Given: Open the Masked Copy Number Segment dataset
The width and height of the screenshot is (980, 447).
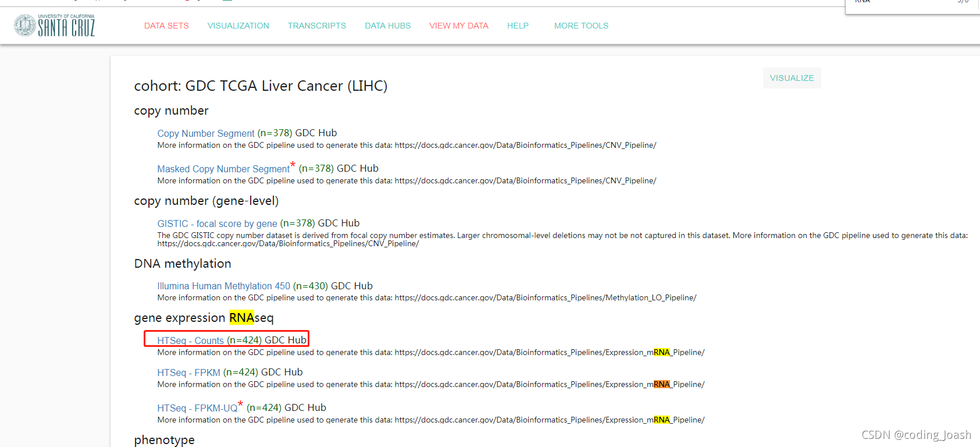Looking at the screenshot, I should tap(223, 169).
